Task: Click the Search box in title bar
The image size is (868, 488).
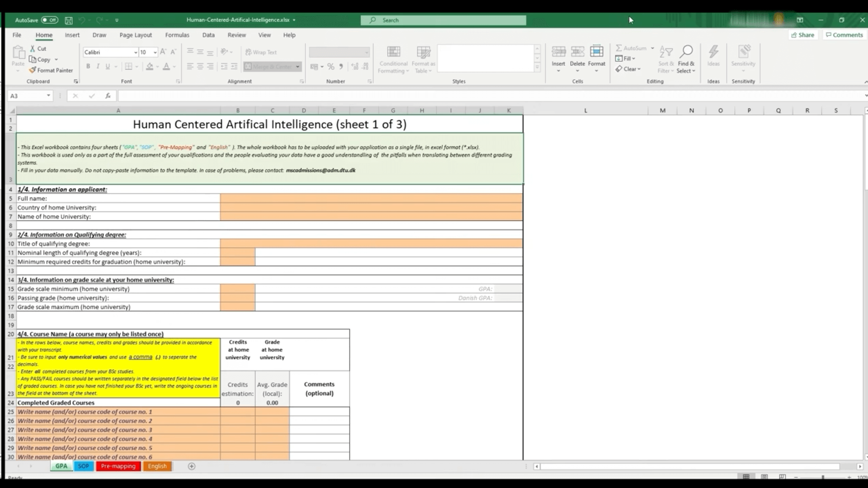Action: tap(443, 20)
